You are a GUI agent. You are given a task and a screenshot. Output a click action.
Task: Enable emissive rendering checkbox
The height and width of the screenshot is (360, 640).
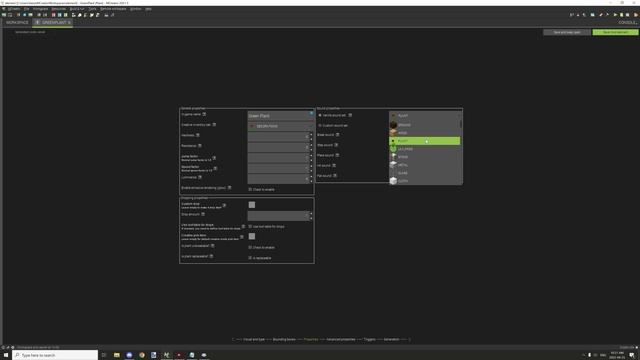pos(250,189)
